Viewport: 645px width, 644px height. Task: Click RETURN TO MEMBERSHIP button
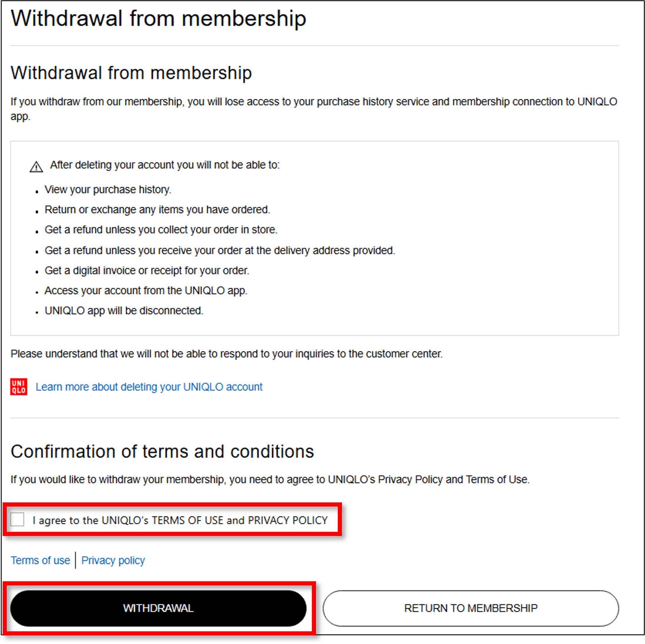tap(470, 608)
